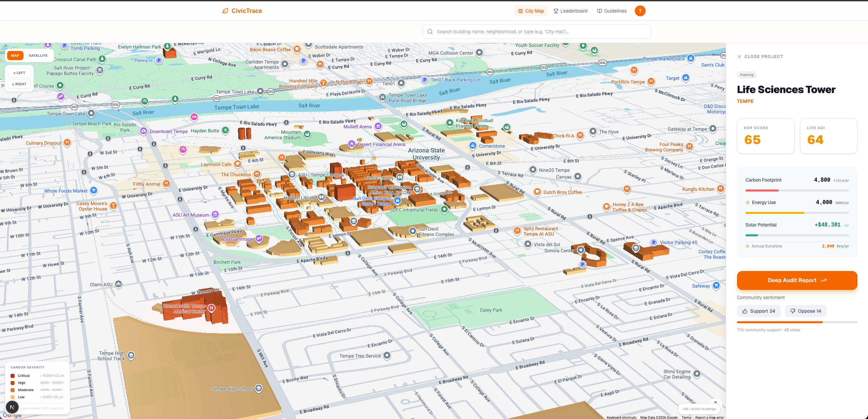Viewport: 868px width, 419px height.
Task: Click Olami ASU map marker icon
Action: coord(118,284)
